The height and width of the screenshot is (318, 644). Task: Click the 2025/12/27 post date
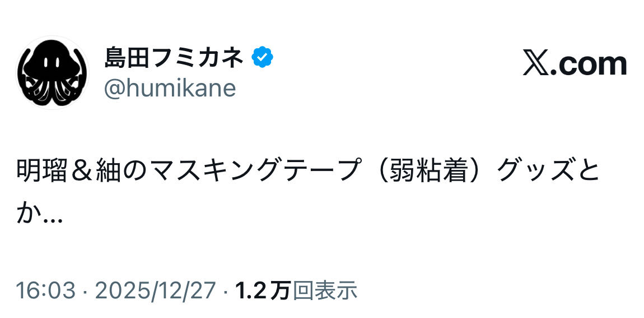155,290
